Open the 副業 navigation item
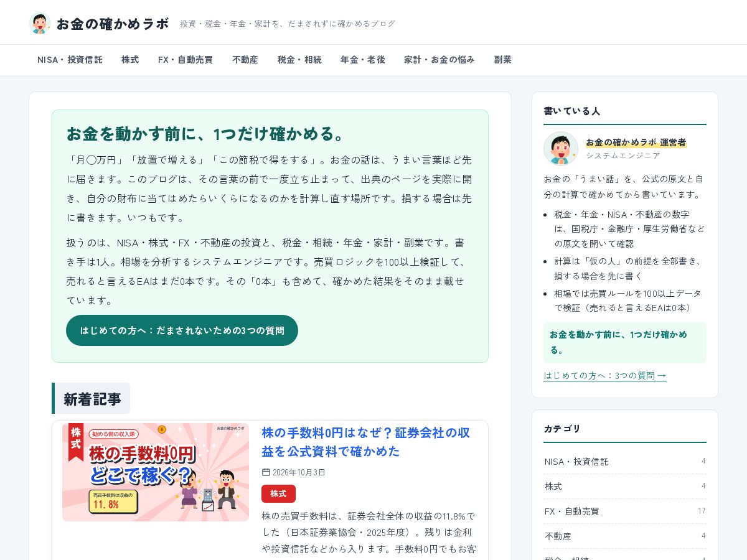747x560 pixels. click(503, 60)
